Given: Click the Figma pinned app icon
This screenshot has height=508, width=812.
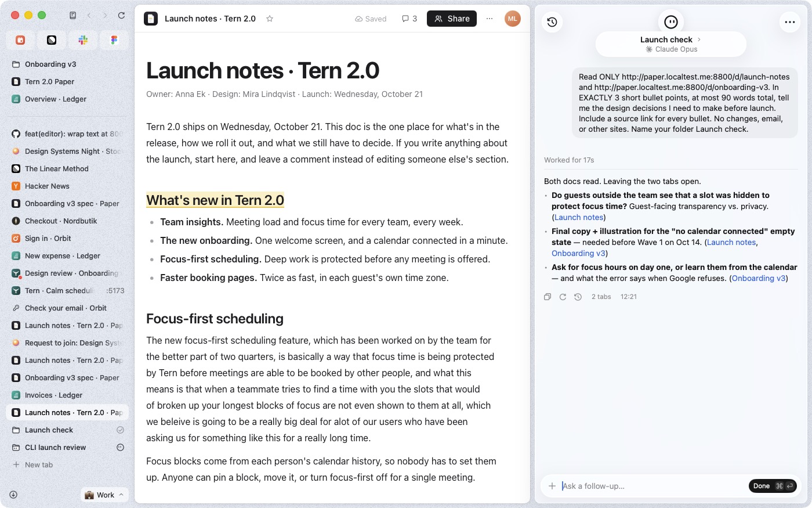Looking at the screenshot, I should (x=114, y=40).
